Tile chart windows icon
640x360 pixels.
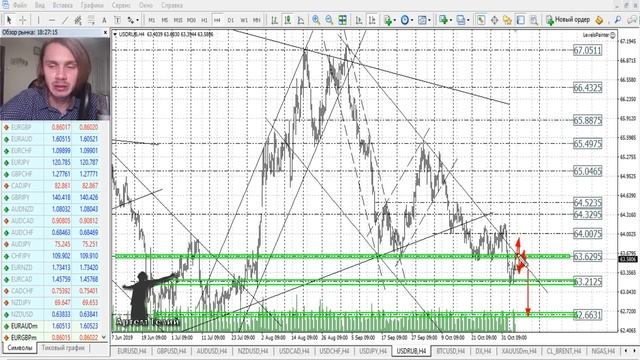(x=342, y=20)
